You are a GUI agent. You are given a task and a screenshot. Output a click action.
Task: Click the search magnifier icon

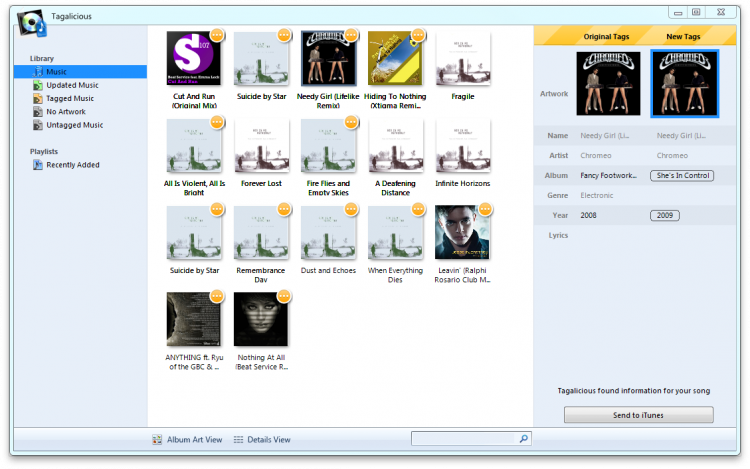(x=524, y=438)
